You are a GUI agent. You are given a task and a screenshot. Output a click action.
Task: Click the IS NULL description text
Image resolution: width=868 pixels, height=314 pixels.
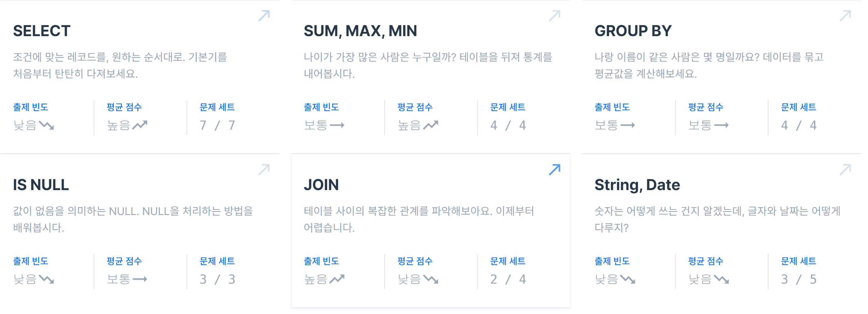(133, 219)
